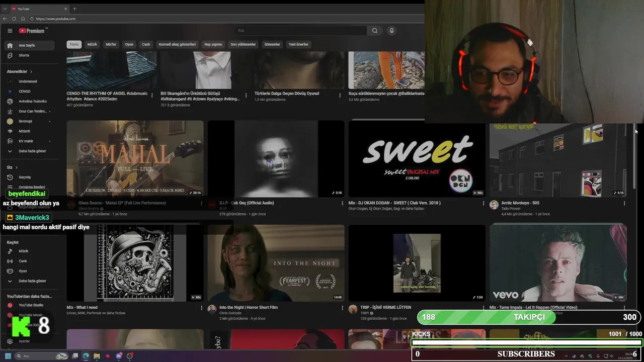Screen dimensions: 644x362
Task: Open Edge from the taskbar
Action: coord(86,356)
